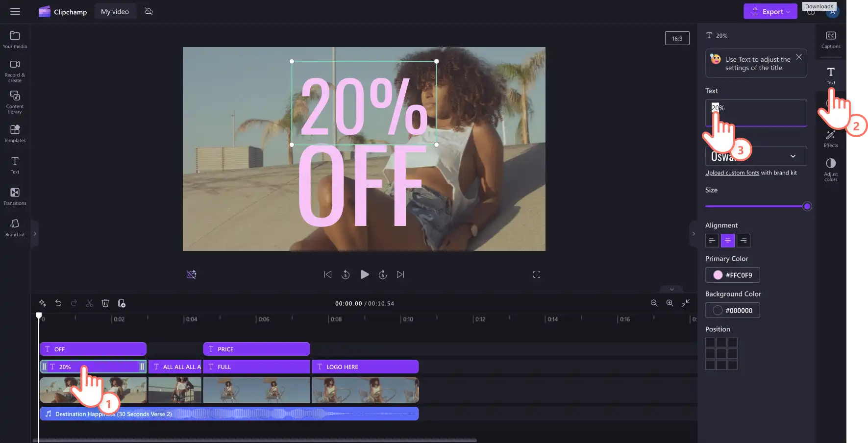Open the Primary Color #FFC0F9 swatch
The width and height of the screenshot is (868, 443).
pos(733,275)
